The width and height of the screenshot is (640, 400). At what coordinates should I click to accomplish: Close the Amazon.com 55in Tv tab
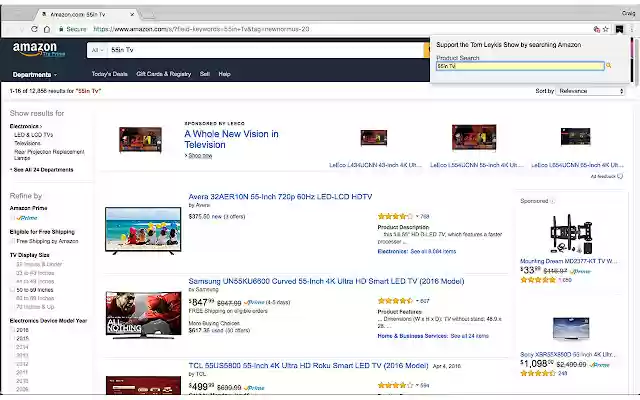tap(132, 14)
